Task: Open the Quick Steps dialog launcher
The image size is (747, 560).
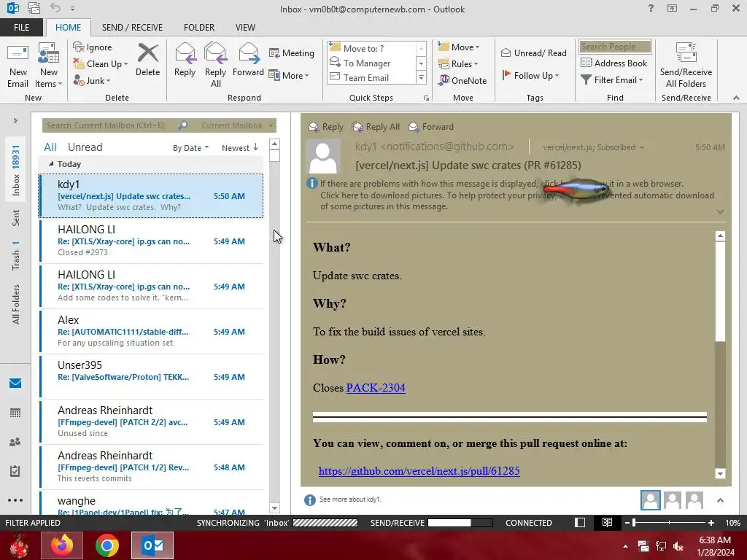Action: pos(426,98)
